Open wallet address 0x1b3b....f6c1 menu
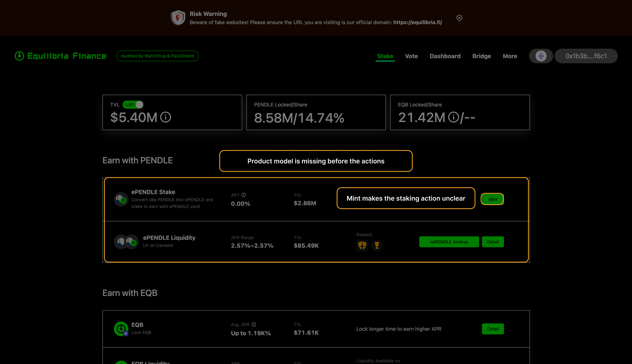Viewport: 632px width, 364px height. (586, 56)
